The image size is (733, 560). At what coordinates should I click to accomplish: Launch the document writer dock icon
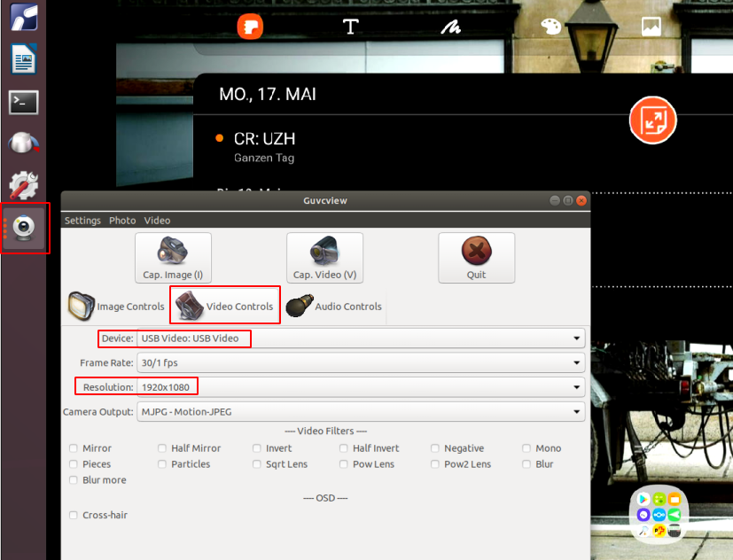(23, 60)
